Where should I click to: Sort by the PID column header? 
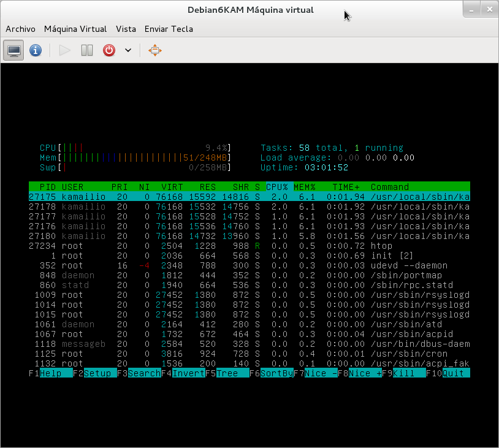[48, 187]
